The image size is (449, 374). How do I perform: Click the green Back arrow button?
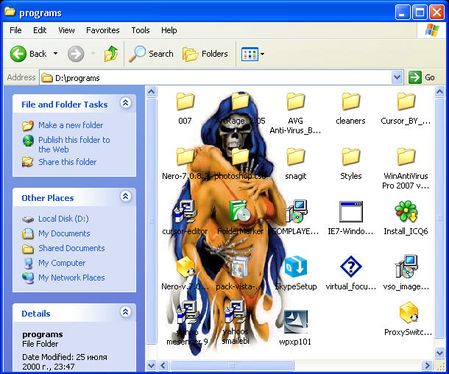pos(18,54)
